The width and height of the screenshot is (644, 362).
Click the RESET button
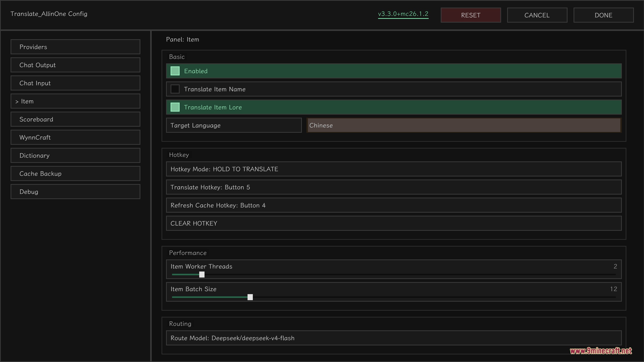click(471, 15)
